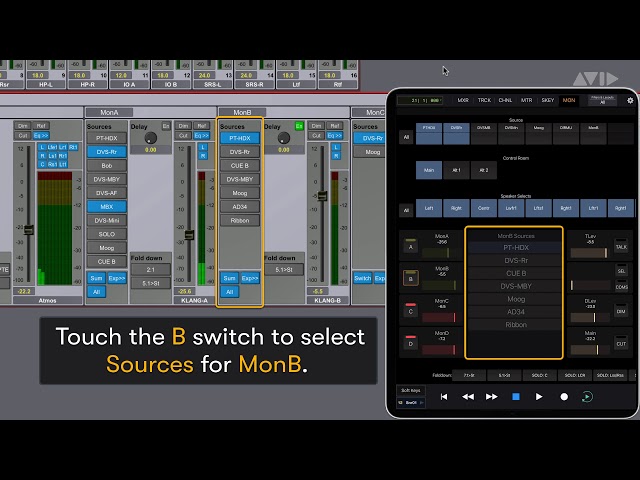
Task: Touch the B monitor switch on tablet
Action: pos(411,278)
